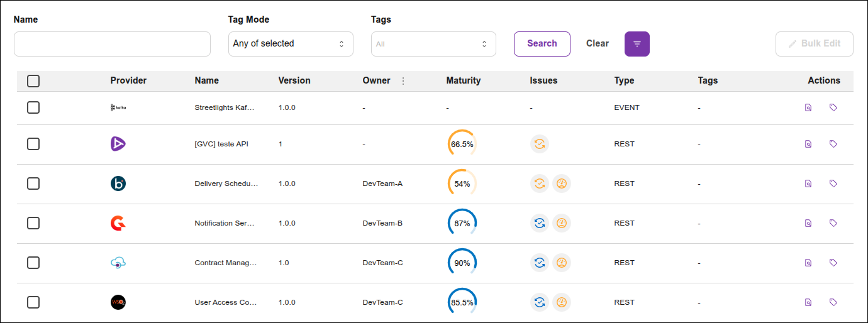
Task: Click the Search button
Action: [542, 44]
